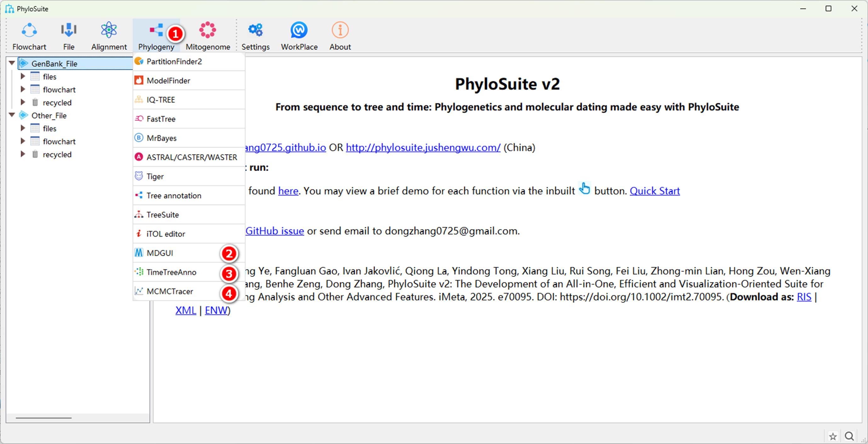868x444 pixels.
Task: Click the tree panel horizontal scrollbar
Action: (x=43, y=418)
